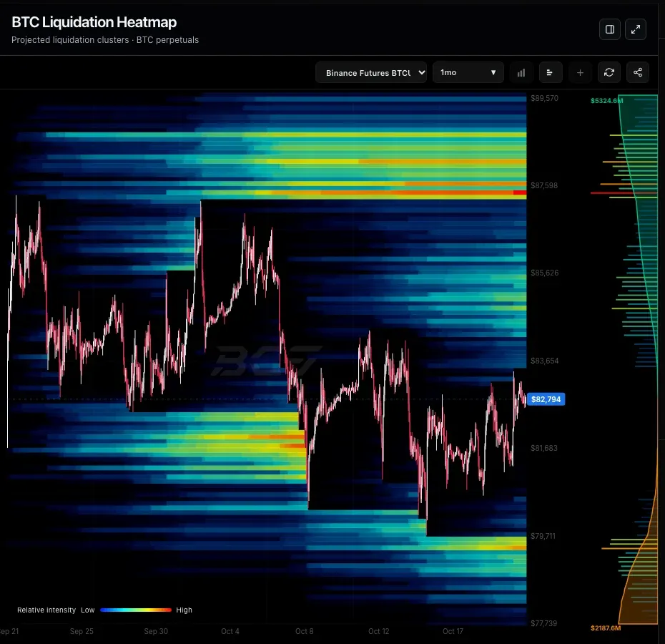The height and width of the screenshot is (644, 665).
Task: Click the $89,570 price axis label
Action: coord(545,99)
